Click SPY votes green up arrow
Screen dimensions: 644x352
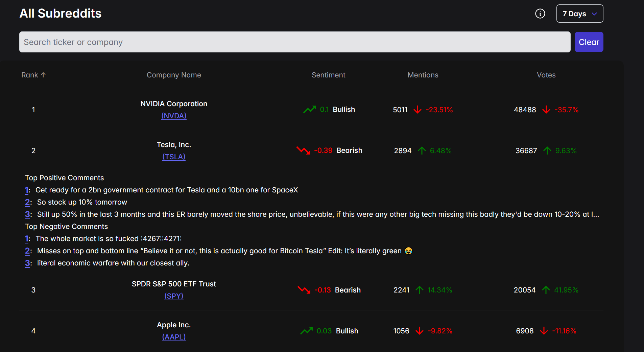click(546, 290)
